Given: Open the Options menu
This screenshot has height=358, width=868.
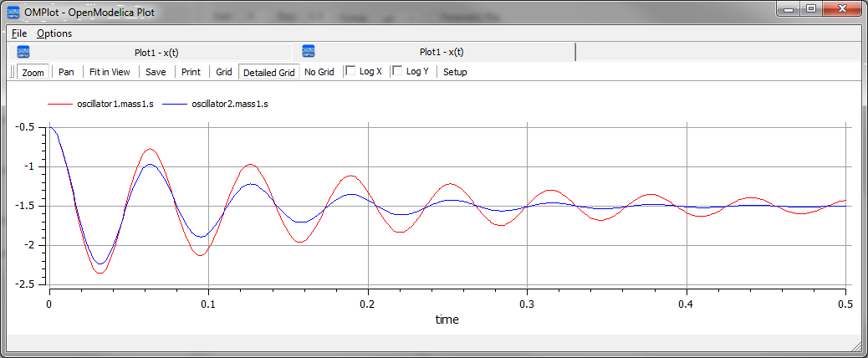Looking at the screenshot, I should (x=54, y=33).
